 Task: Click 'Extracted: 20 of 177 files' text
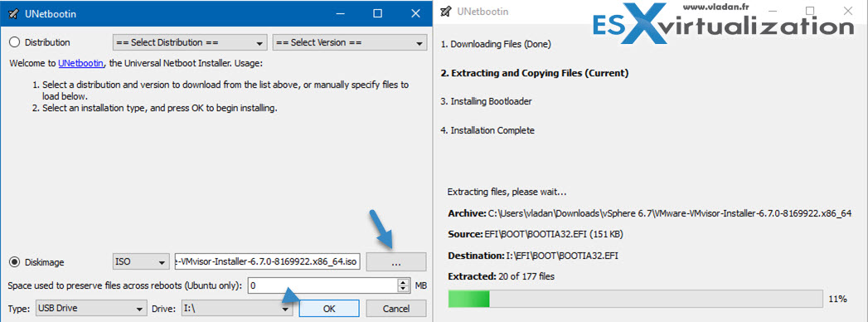pos(501,276)
